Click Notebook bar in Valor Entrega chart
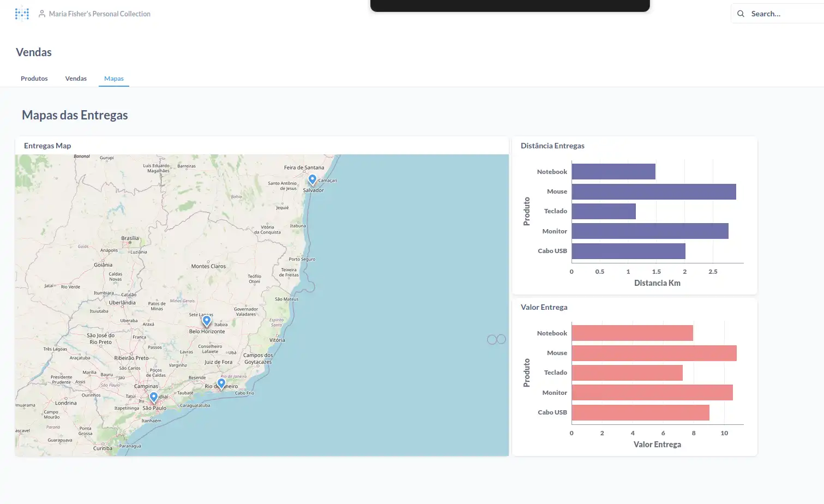The image size is (824, 504). pos(633,333)
